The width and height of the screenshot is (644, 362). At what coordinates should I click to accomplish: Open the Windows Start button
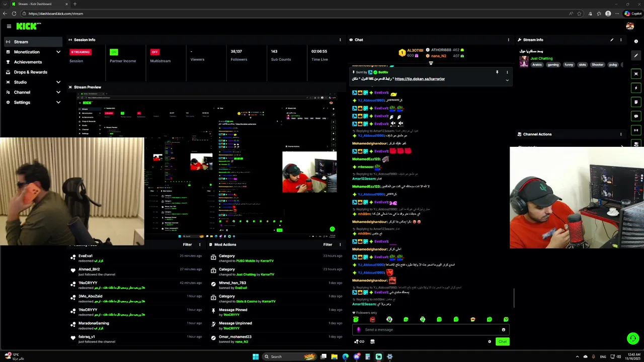click(x=256, y=356)
